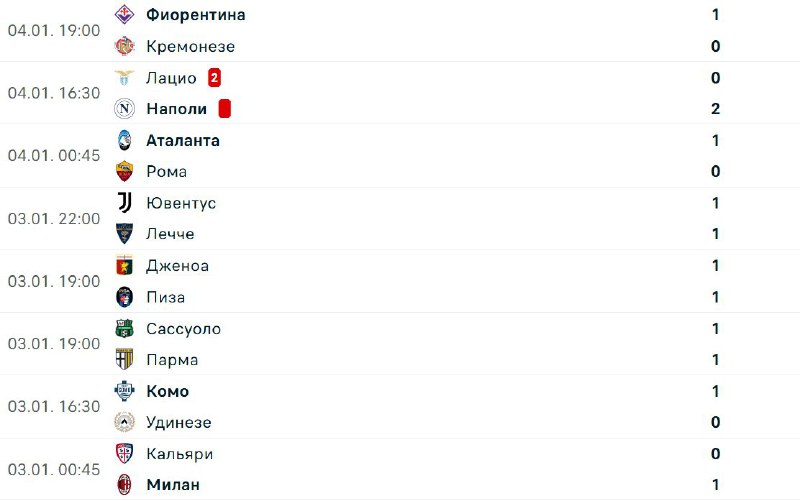This screenshot has width=800, height=501.
Task: Click the Parma team crest
Action: (124, 359)
